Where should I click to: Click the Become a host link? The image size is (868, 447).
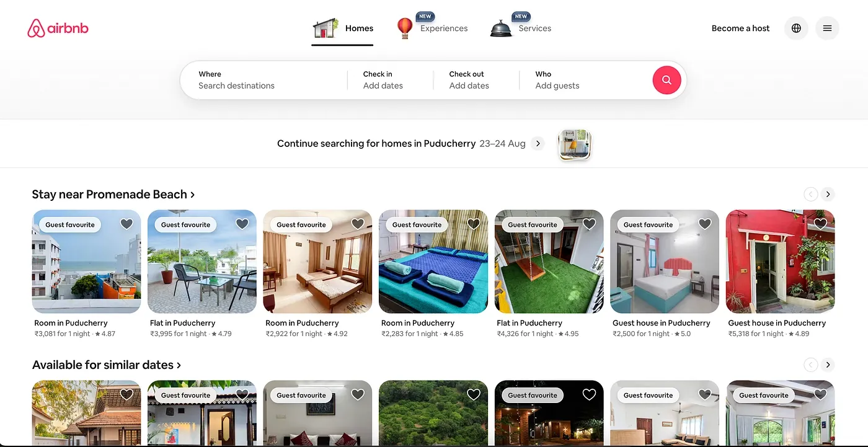740,29
